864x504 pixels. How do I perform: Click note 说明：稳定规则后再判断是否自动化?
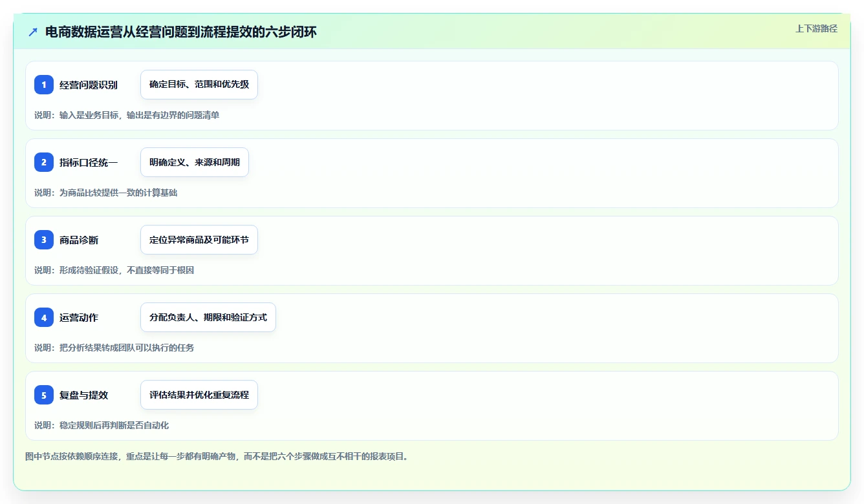click(x=102, y=425)
